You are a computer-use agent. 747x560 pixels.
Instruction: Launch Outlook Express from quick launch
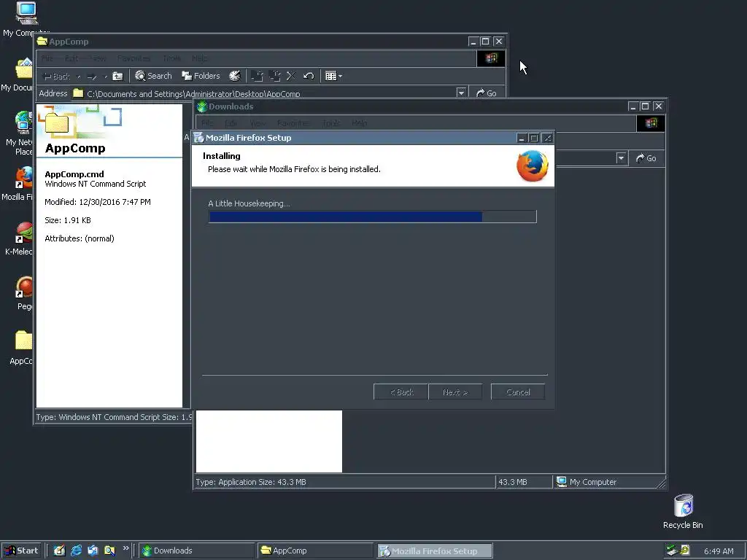(x=93, y=551)
